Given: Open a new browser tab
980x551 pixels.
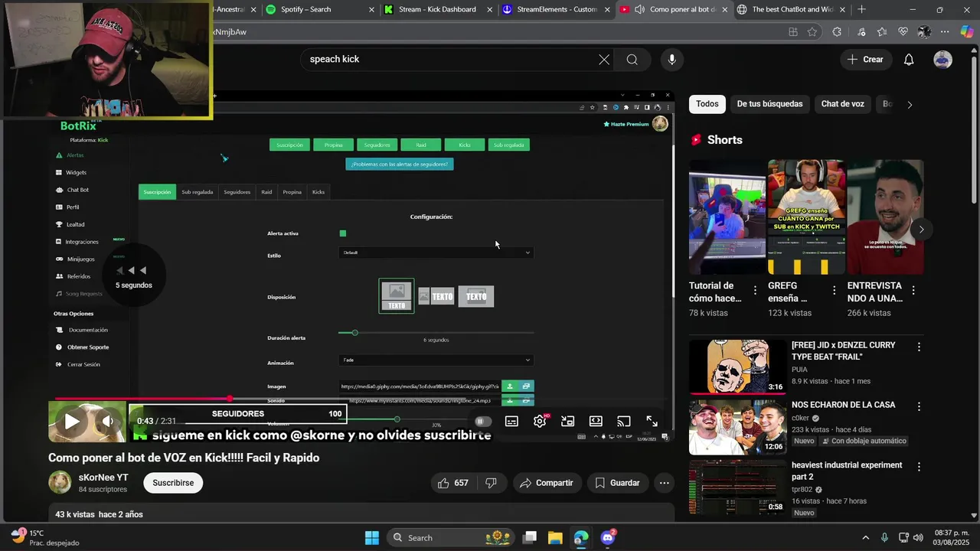Looking at the screenshot, I should pyautogui.click(x=861, y=9).
